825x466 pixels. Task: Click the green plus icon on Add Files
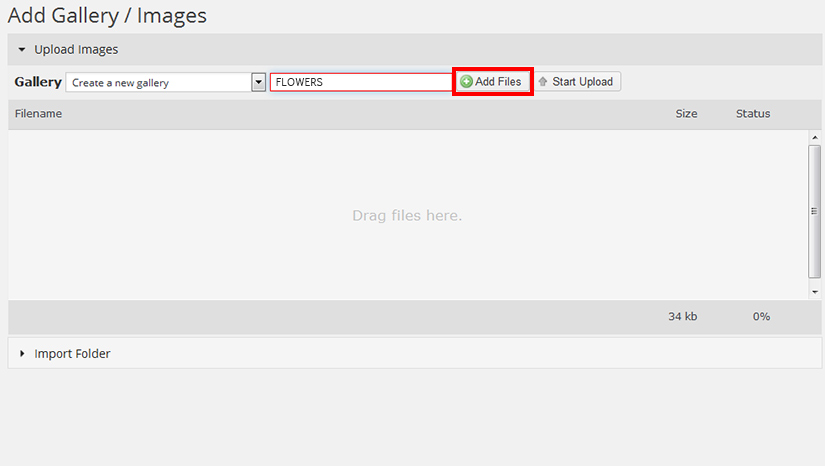[467, 82]
